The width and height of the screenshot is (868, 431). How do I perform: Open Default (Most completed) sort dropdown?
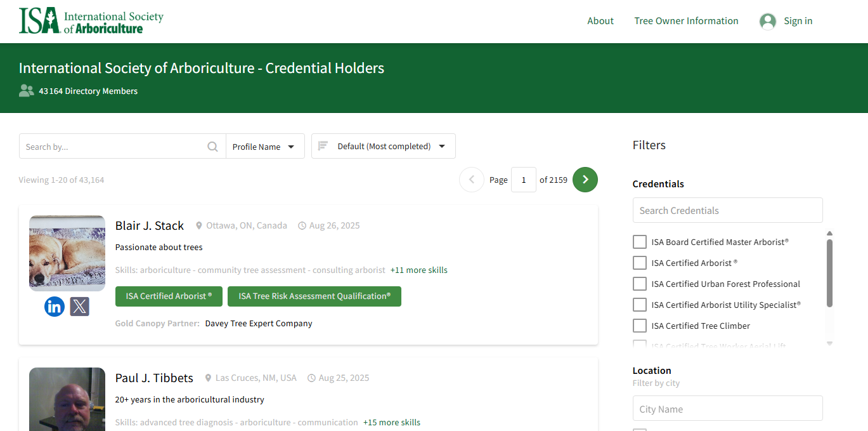384,146
